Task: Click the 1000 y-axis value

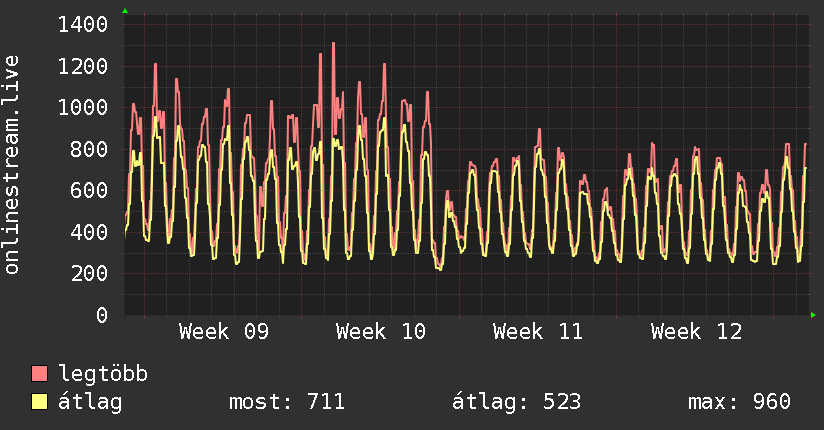Action: point(83,108)
